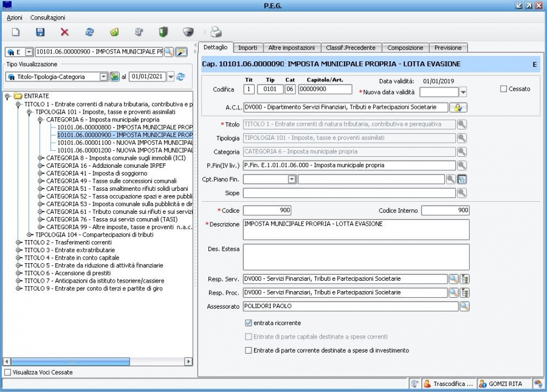Click the printer icon in toolbar
The width and height of the screenshot is (547, 392).
click(x=216, y=32)
